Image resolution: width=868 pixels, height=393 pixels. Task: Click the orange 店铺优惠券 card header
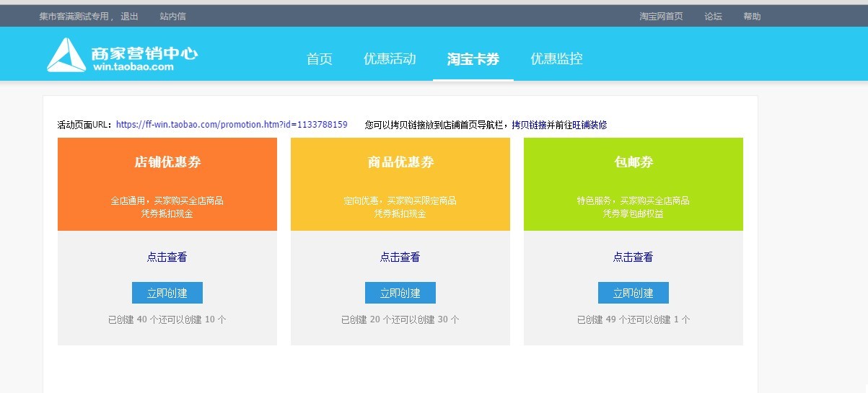167,184
